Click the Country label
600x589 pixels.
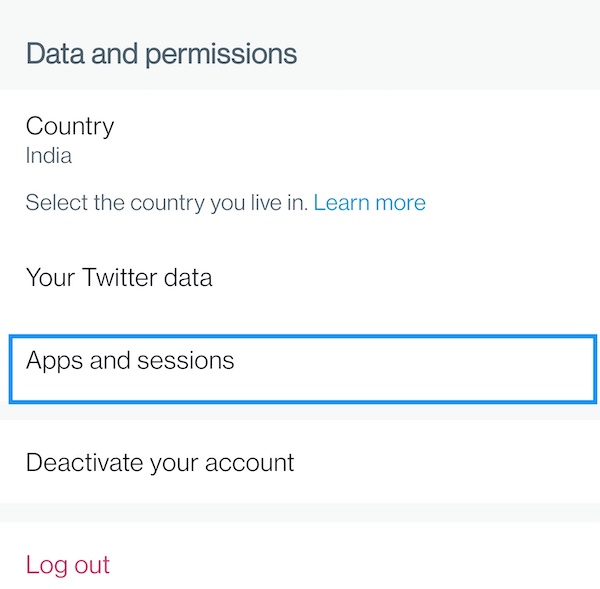[x=70, y=127]
